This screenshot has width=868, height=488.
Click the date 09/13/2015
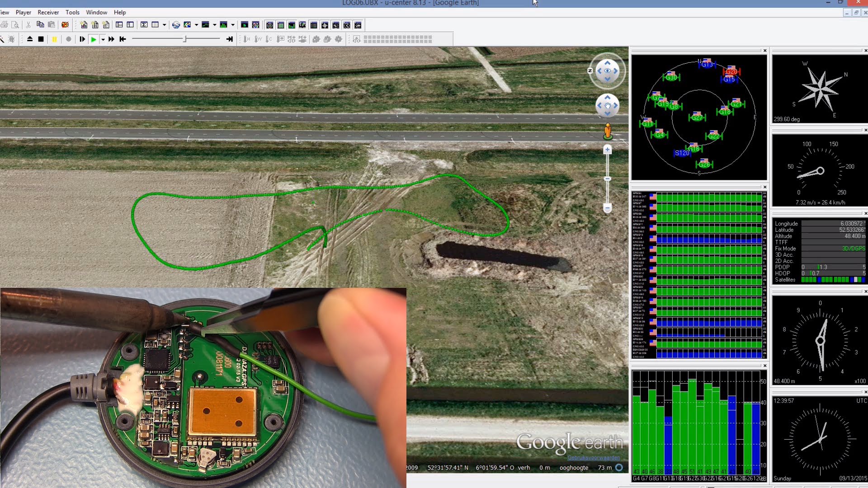pyautogui.click(x=853, y=478)
